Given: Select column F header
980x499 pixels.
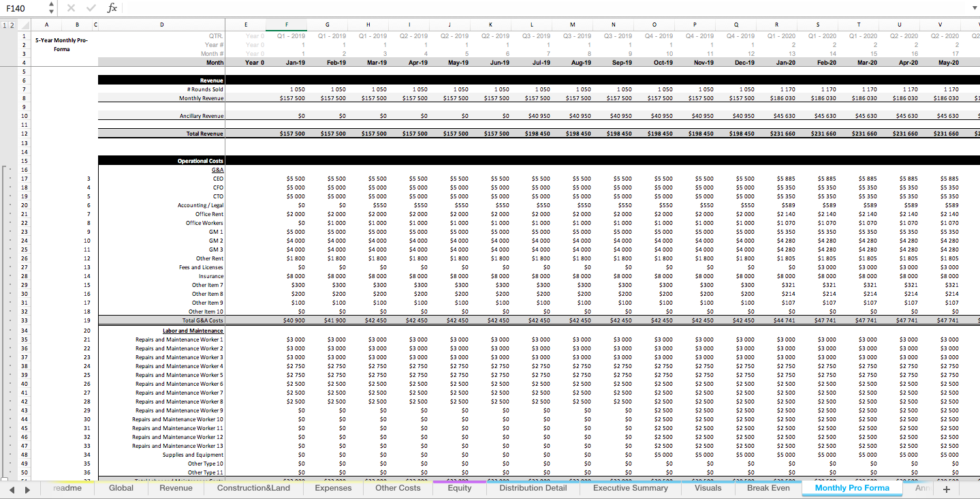Looking at the screenshot, I should coord(286,25).
